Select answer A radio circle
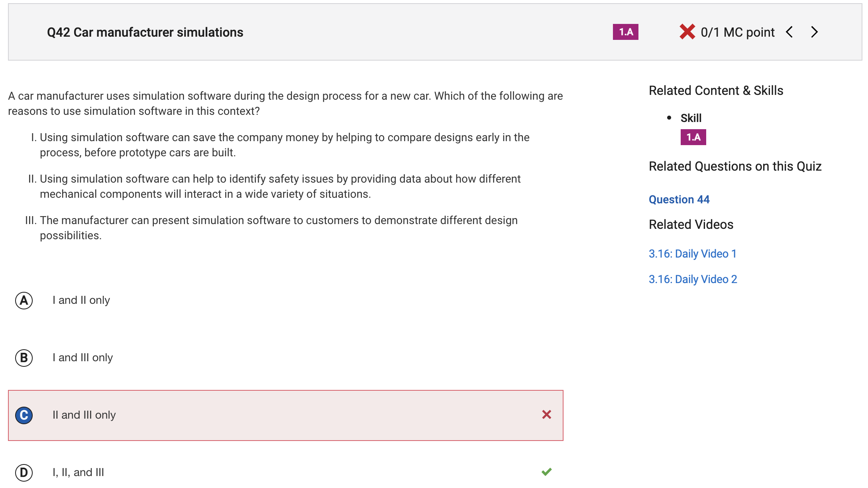Image resolution: width=868 pixels, height=488 pixels. (x=24, y=300)
